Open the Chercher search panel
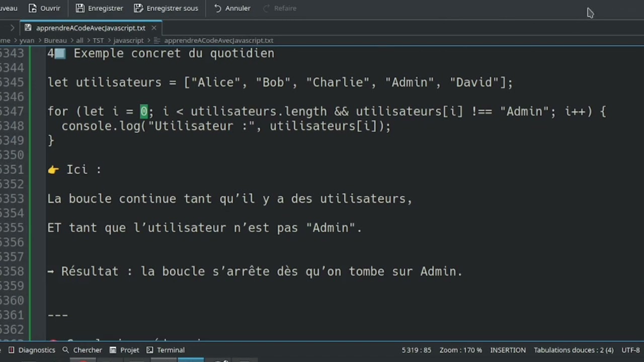 82,350
